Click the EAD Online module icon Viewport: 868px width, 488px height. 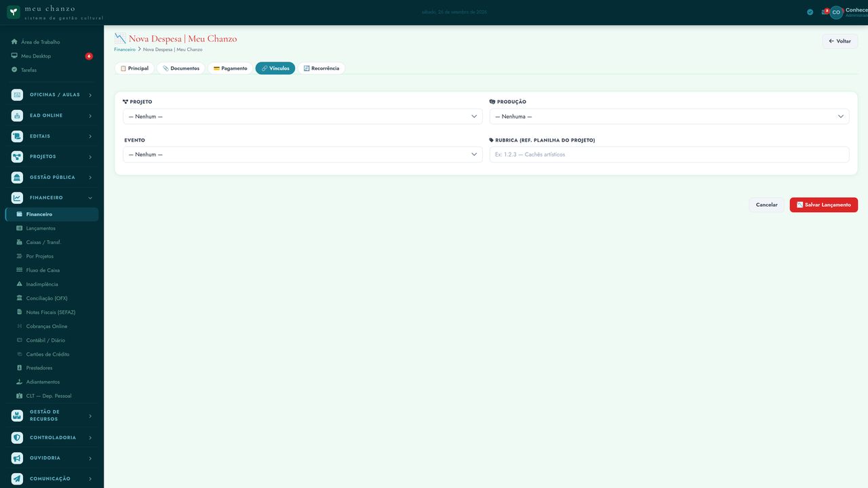point(17,116)
